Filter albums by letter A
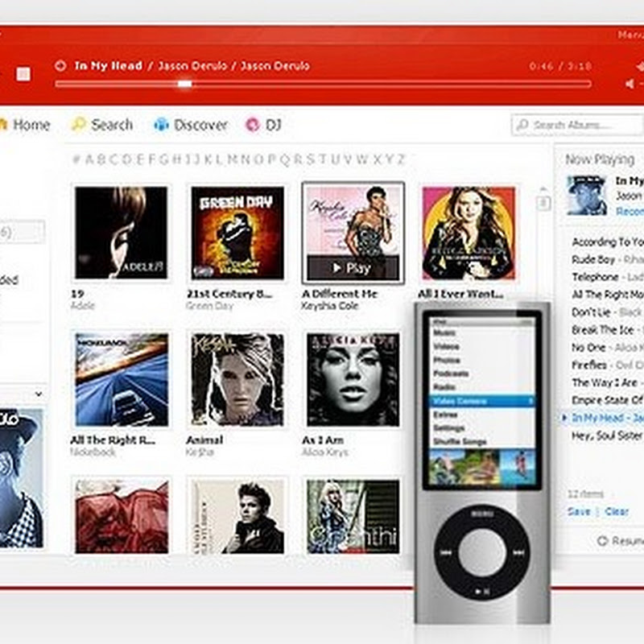The image size is (644, 644). (89, 159)
